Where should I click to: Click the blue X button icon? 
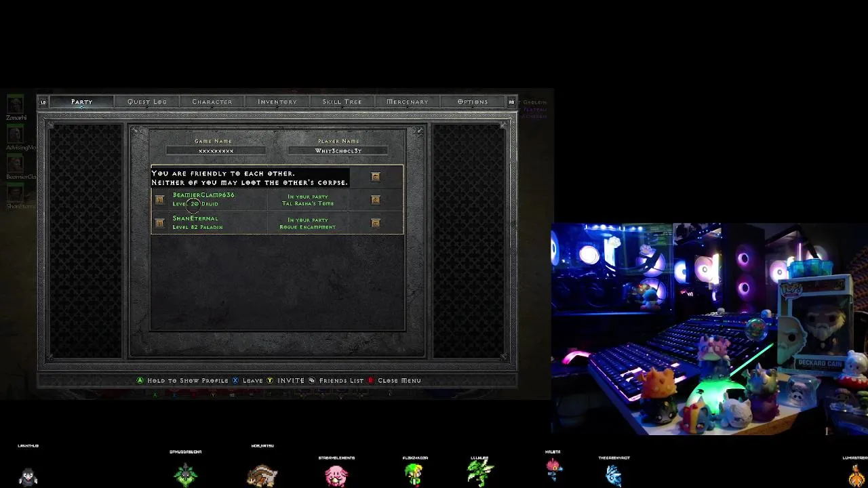pyautogui.click(x=236, y=381)
